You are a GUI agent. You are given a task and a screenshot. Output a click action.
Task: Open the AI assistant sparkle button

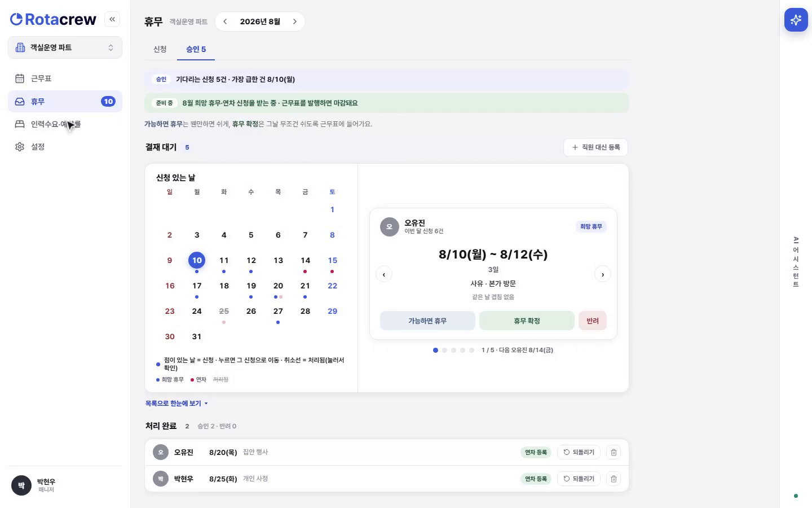tap(796, 20)
